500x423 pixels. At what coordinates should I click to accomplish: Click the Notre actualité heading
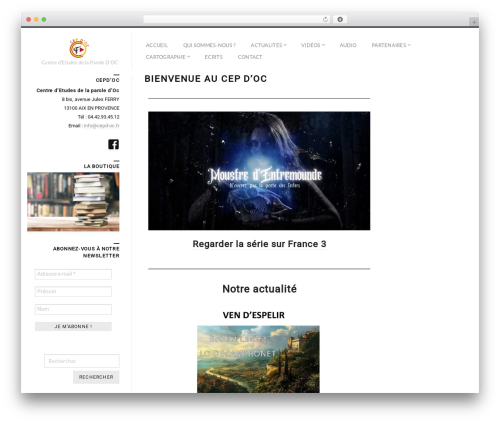coord(259,289)
